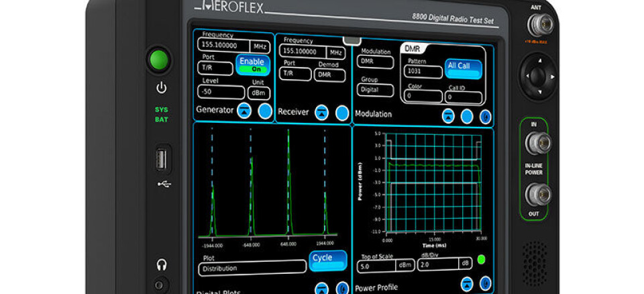This screenshot has width=644, height=294.
Task: Open the Generator Port T/R selector
Action: 215,68
